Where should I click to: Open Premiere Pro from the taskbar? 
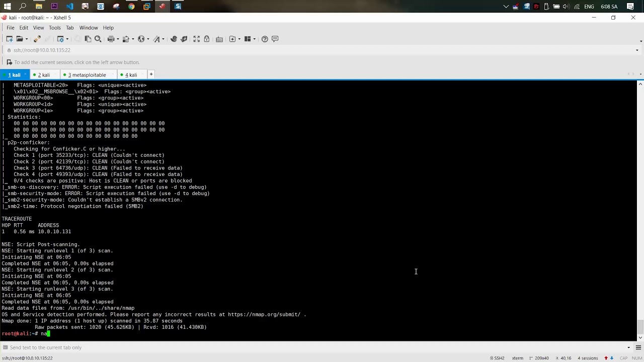pyautogui.click(x=54, y=6)
